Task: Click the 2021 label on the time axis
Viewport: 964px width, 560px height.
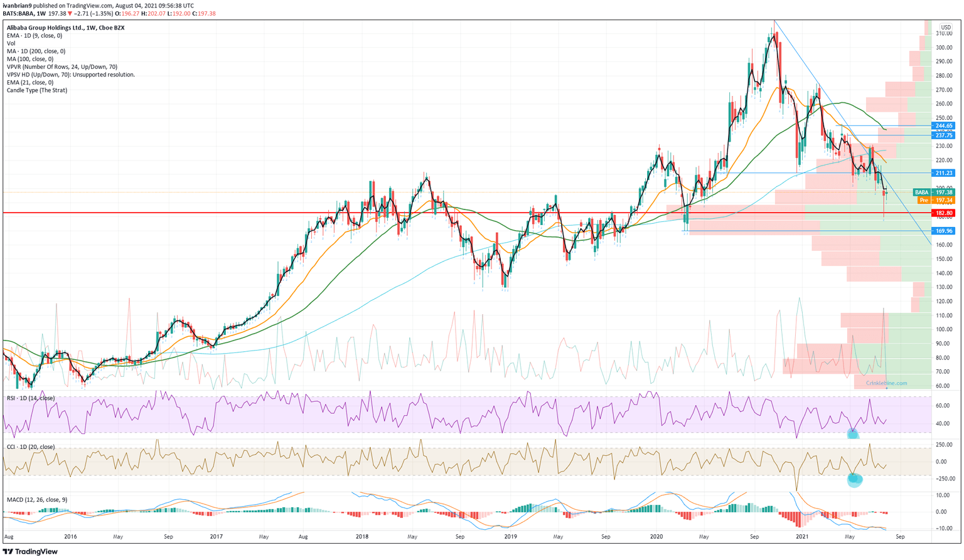Action: [x=803, y=537]
